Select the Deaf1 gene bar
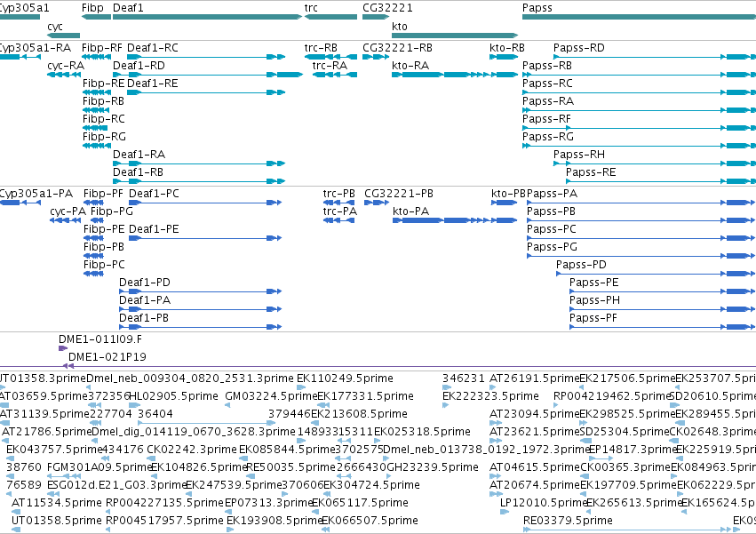Image resolution: width=756 pixels, height=534 pixels. point(207,17)
